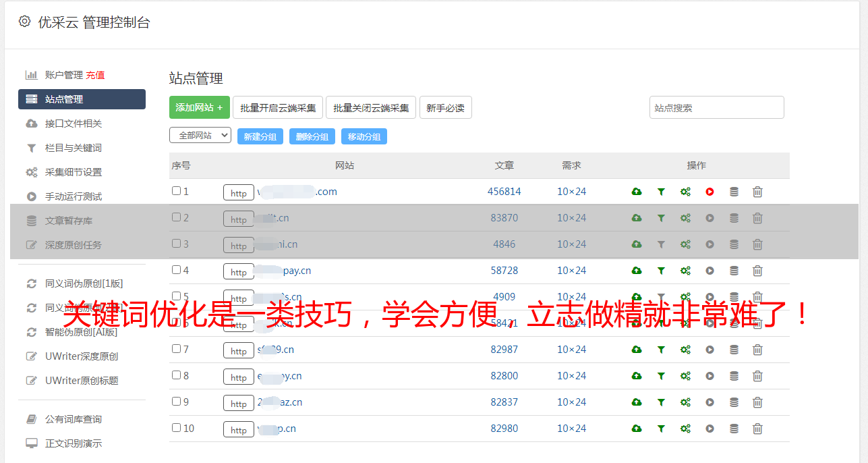Open UWriter原创标题 in the sidebar

click(x=82, y=381)
